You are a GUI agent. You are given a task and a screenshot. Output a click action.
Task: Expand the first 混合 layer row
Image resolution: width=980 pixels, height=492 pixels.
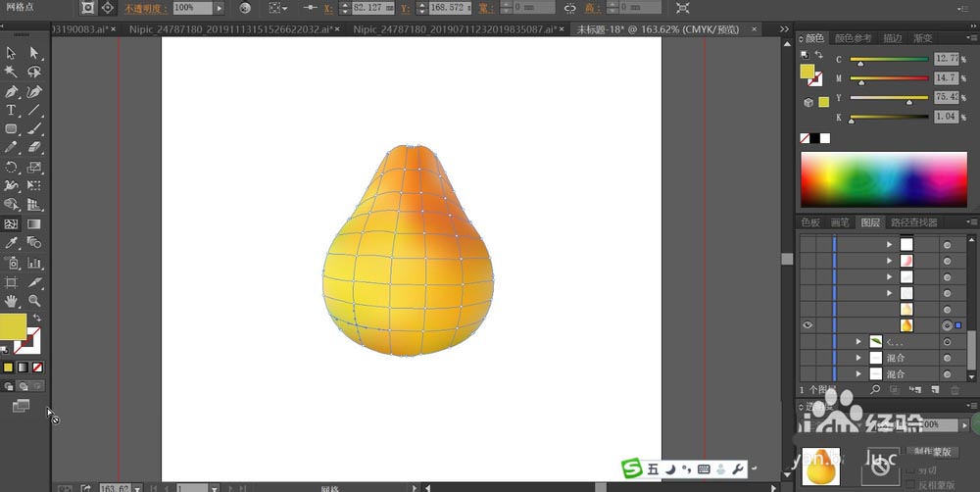tap(858, 358)
